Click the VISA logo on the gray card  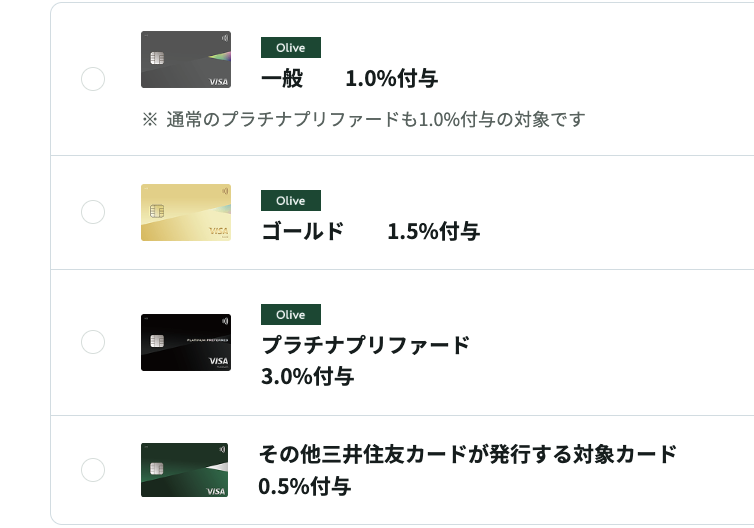click(217, 81)
